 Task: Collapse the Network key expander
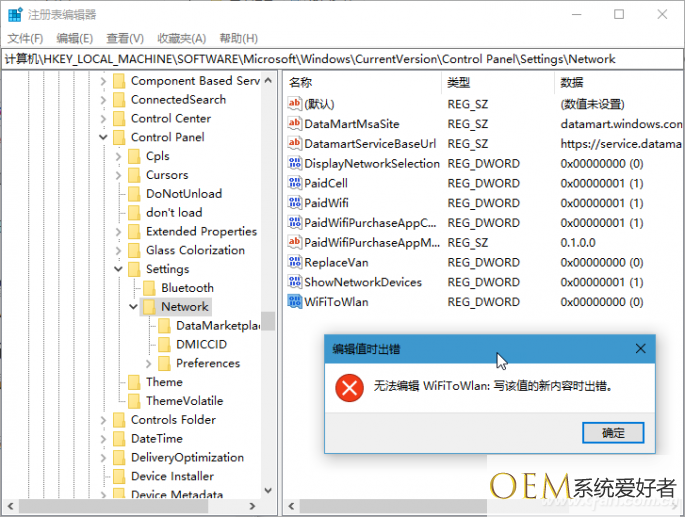coord(134,307)
